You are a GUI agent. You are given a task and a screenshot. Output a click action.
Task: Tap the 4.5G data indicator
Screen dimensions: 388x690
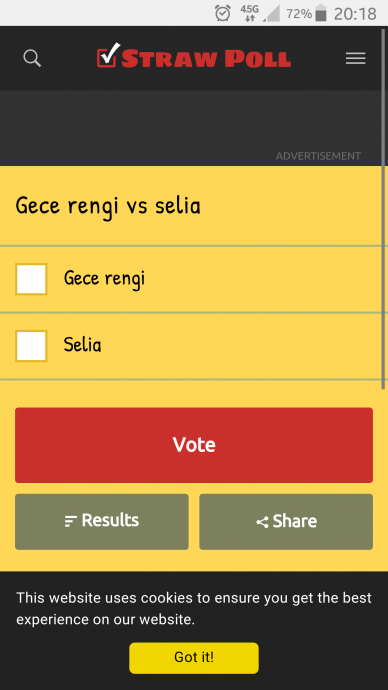(249, 13)
